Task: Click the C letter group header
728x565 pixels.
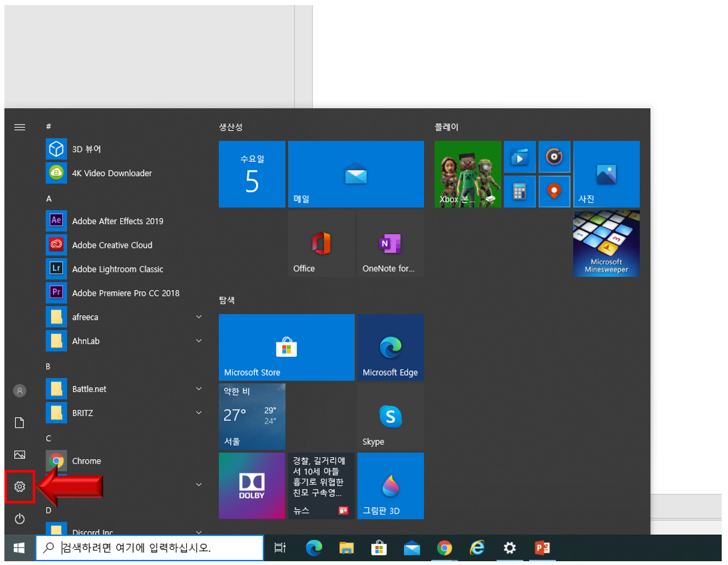Action: pyautogui.click(x=48, y=439)
